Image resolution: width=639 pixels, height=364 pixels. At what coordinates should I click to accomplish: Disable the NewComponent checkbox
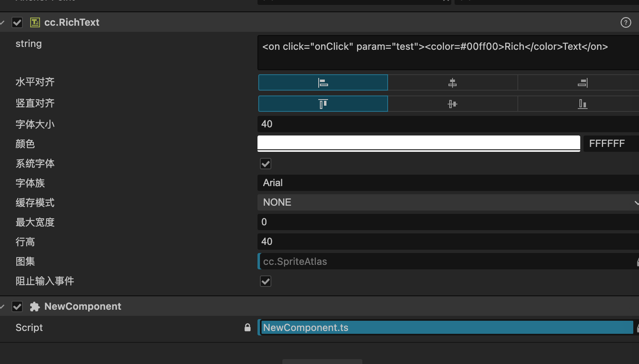pos(17,306)
